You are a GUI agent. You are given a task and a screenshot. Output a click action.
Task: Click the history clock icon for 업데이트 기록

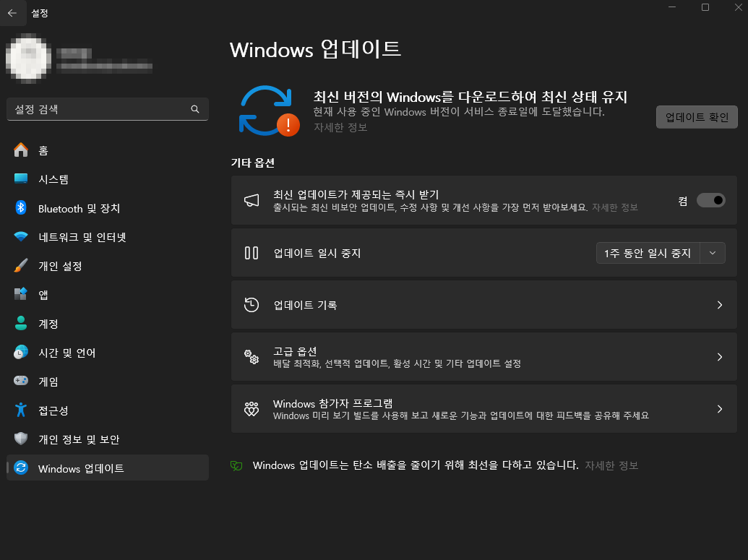[252, 305]
